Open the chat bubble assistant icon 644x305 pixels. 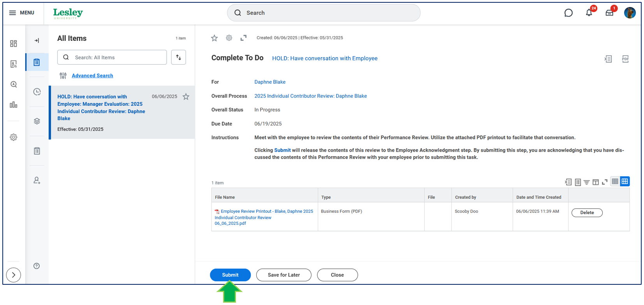point(568,13)
